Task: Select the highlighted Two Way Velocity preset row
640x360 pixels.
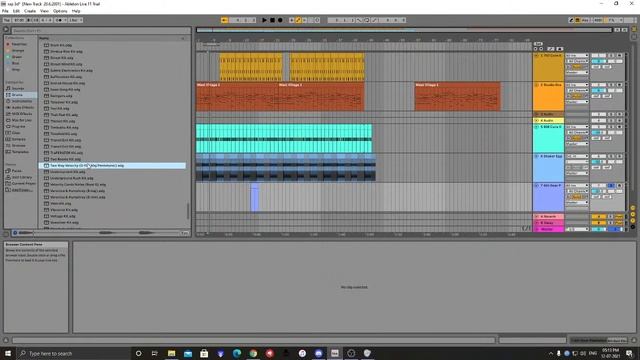Action: point(112,166)
